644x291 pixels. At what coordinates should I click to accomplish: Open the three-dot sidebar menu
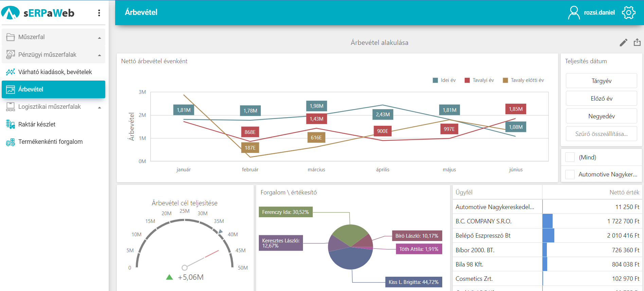coord(99,13)
